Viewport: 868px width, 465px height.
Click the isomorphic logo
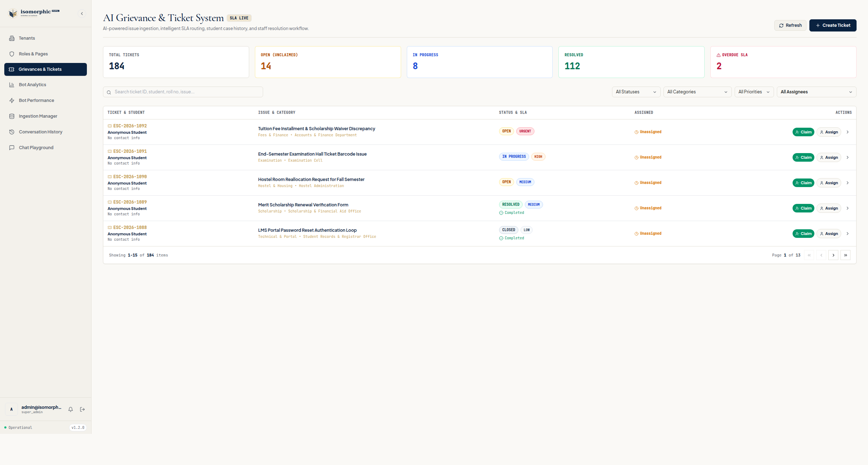[x=34, y=13]
